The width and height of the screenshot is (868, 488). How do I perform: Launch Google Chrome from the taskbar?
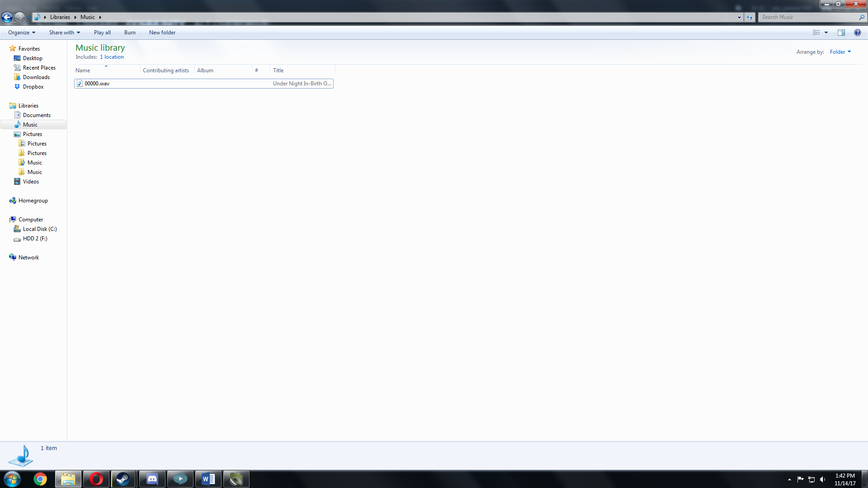click(x=40, y=479)
